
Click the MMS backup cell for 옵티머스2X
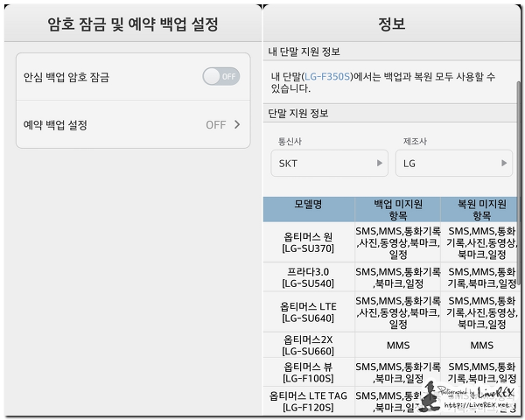(x=398, y=346)
